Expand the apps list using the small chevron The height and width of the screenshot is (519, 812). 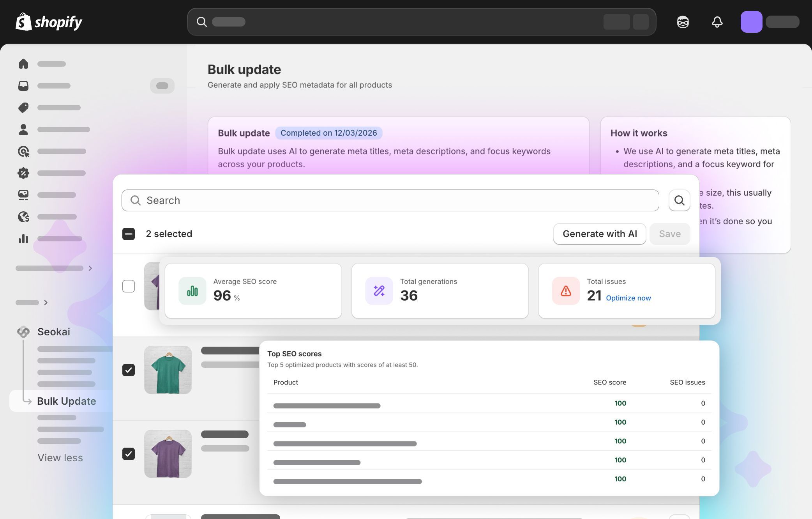click(46, 302)
